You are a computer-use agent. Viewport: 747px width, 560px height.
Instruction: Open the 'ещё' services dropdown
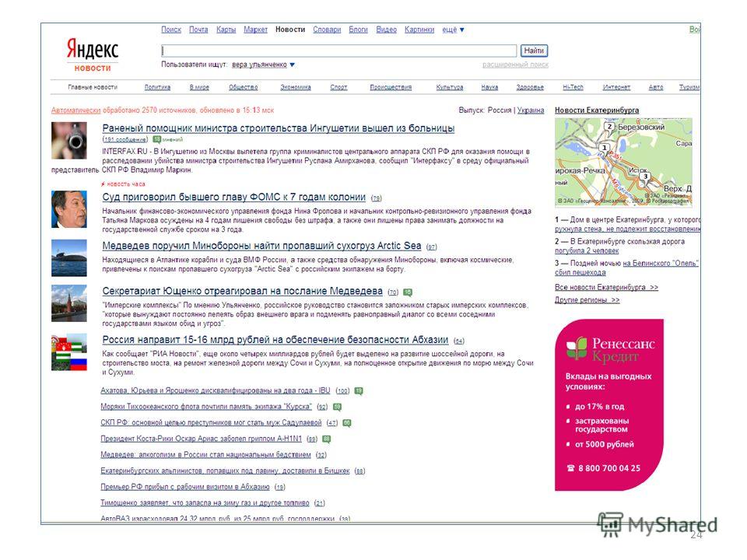point(453,30)
